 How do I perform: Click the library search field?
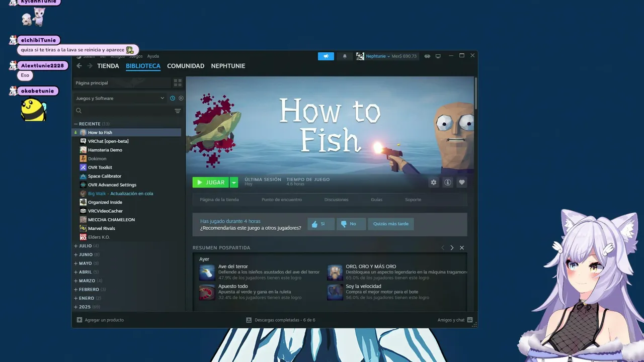click(x=123, y=111)
